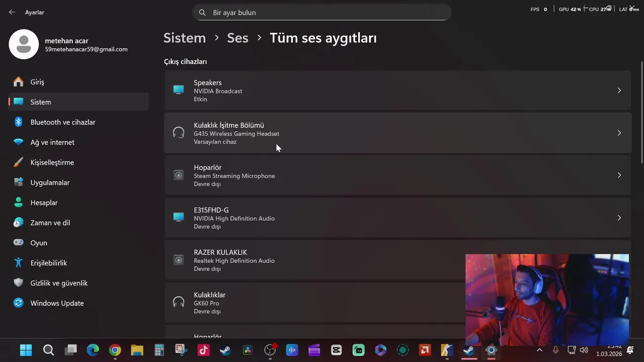Click the GK60 Pro headphones icon
Viewport: 644px width, 362px height.
[x=179, y=302]
